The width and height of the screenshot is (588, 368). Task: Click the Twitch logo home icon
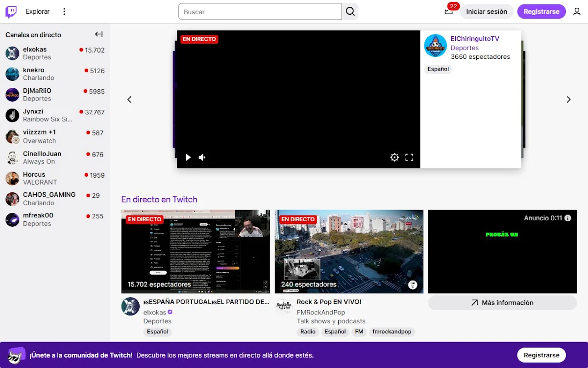coord(11,12)
